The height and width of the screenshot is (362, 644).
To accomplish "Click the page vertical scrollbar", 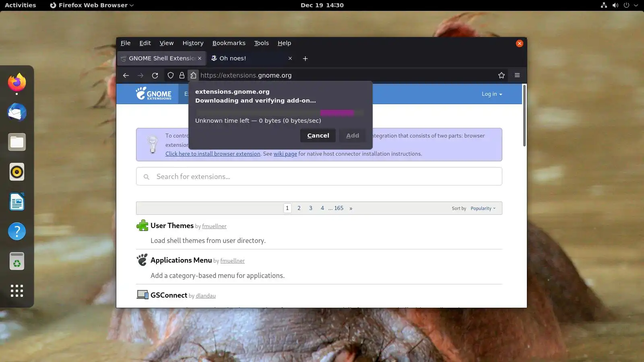I will (524, 116).
